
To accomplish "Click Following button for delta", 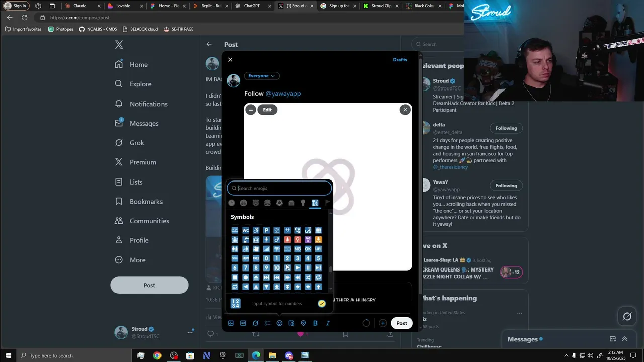I will [506, 128].
